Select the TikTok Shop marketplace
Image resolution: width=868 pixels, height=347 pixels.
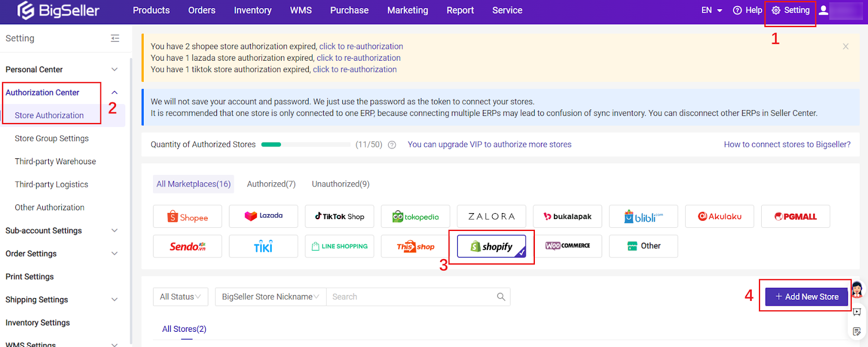(339, 216)
